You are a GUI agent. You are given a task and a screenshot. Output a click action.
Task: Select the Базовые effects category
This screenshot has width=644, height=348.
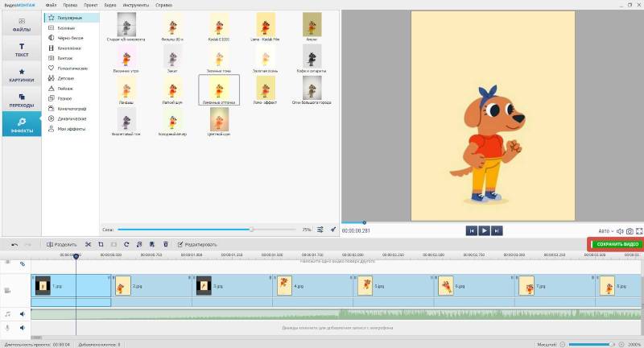click(x=72, y=28)
